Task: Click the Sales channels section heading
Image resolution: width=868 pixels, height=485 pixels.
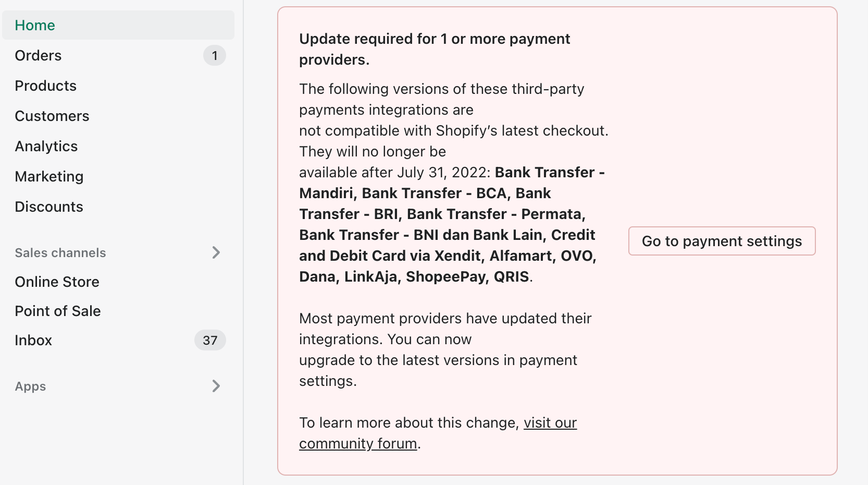Action: click(x=60, y=253)
